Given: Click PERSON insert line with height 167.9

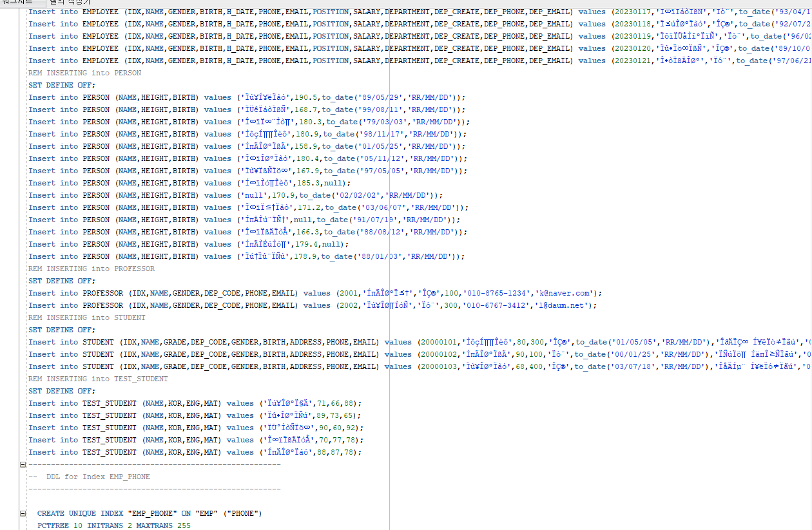Looking at the screenshot, I should click(248, 171).
